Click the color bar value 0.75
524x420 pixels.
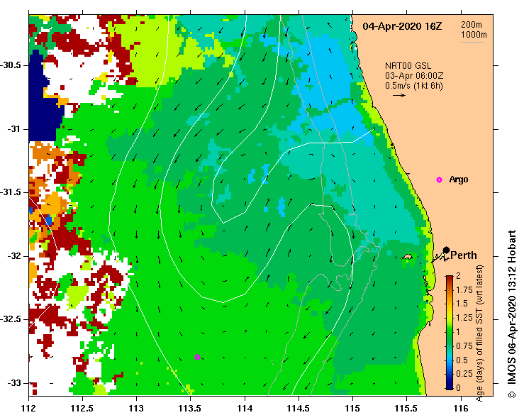(464, 346)
